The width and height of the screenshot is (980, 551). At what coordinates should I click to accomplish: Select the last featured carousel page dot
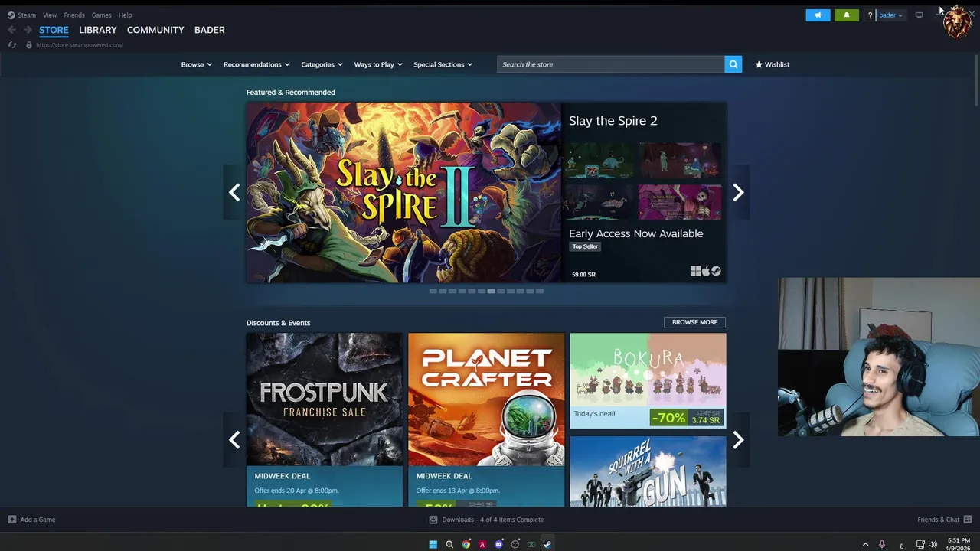(x=540, y=291)
